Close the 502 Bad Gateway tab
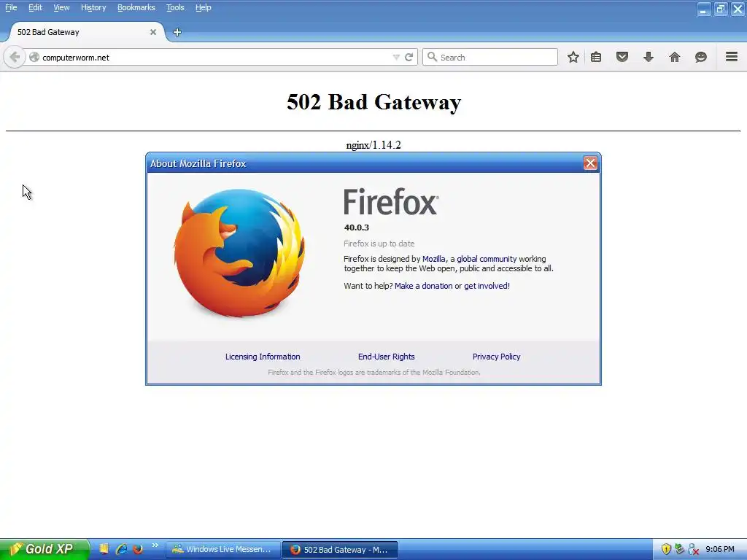Viewport: 747px width, 560px height. (x=153, y=32)
